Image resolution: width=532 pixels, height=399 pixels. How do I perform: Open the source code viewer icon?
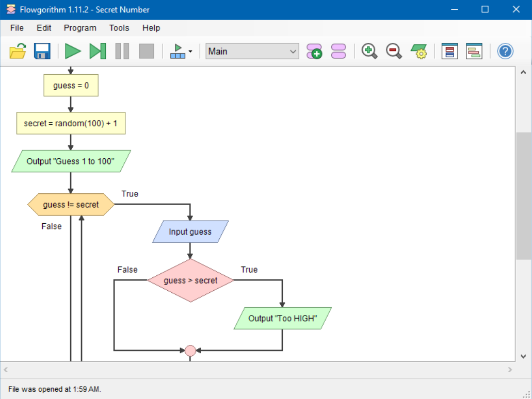point(474,51)
